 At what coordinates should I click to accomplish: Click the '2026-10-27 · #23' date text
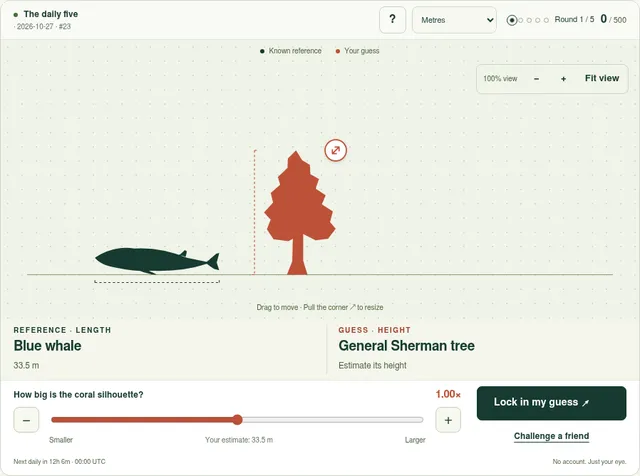click(x=42, y=27)
